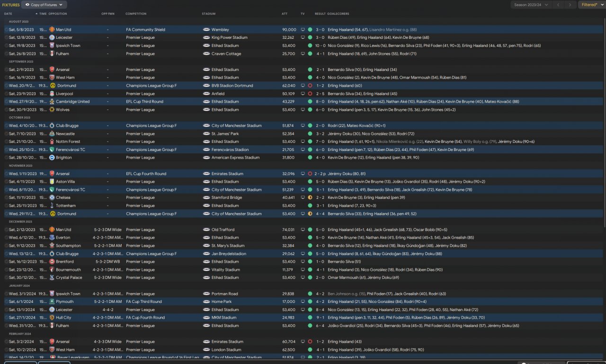This screenshot has height=364, width=606.
Task: Sort by the Competition column header
Action: pos(136,14)
